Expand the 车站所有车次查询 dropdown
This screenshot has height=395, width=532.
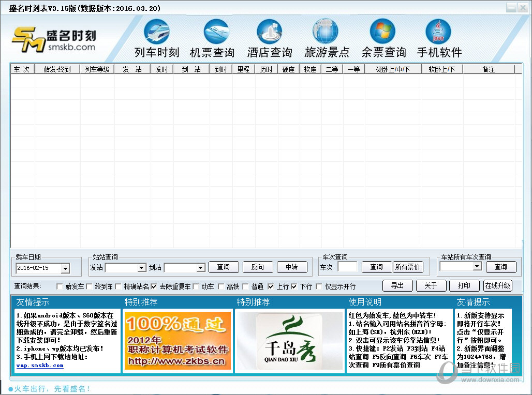477,266
